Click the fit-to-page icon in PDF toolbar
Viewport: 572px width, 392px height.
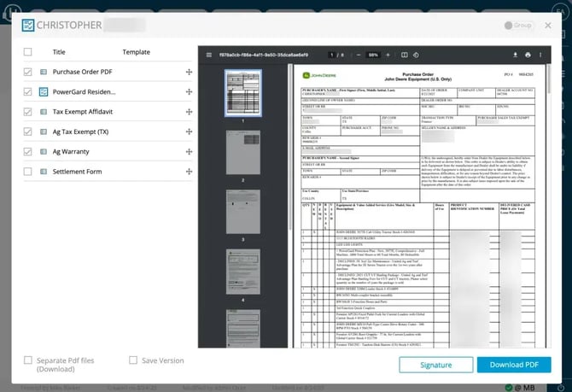pyautogui.click(x=405, y=55)
